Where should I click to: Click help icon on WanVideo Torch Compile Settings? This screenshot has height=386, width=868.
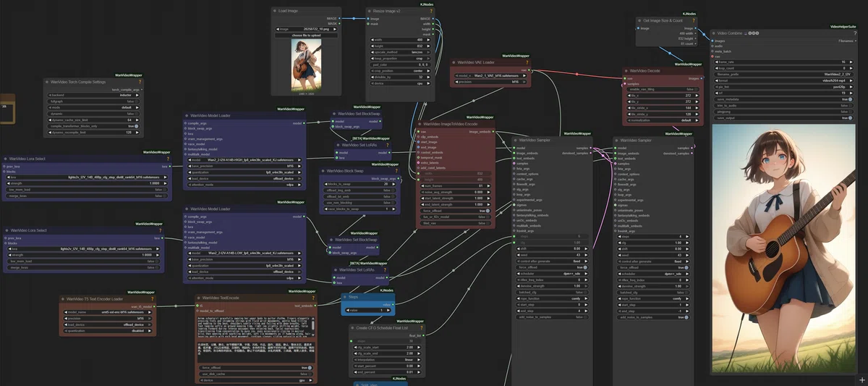pyautogui.click(x=140, y=83)
